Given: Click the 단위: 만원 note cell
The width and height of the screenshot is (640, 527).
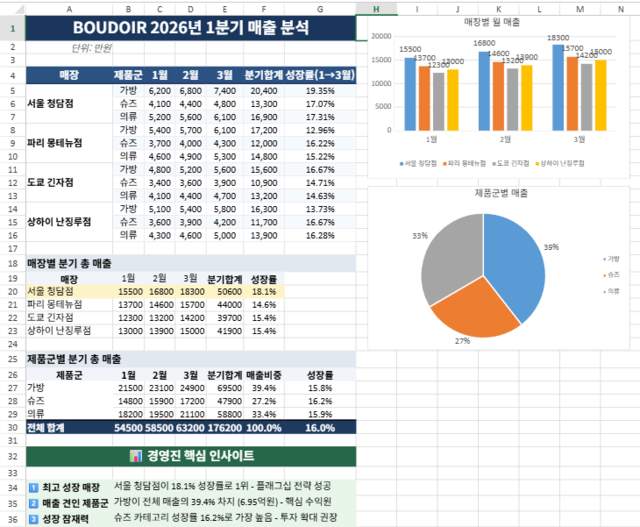Looking at the screenshot, I should coord(69,48).
